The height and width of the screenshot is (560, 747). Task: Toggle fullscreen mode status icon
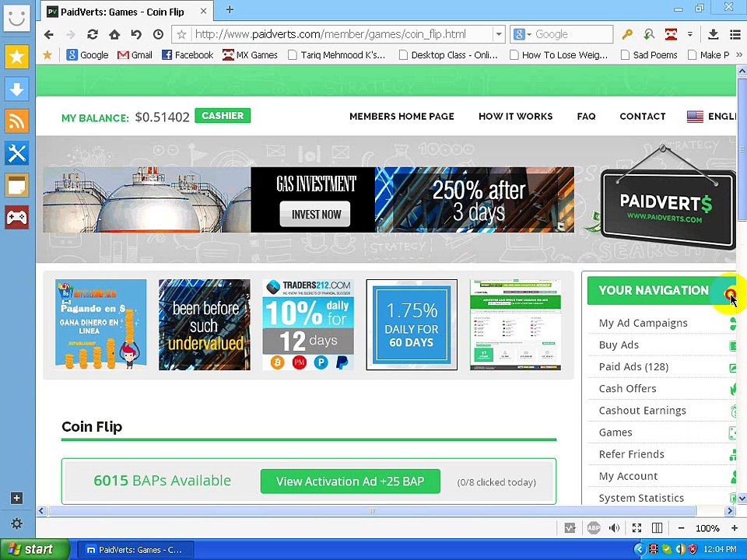(x=637, y=527)
